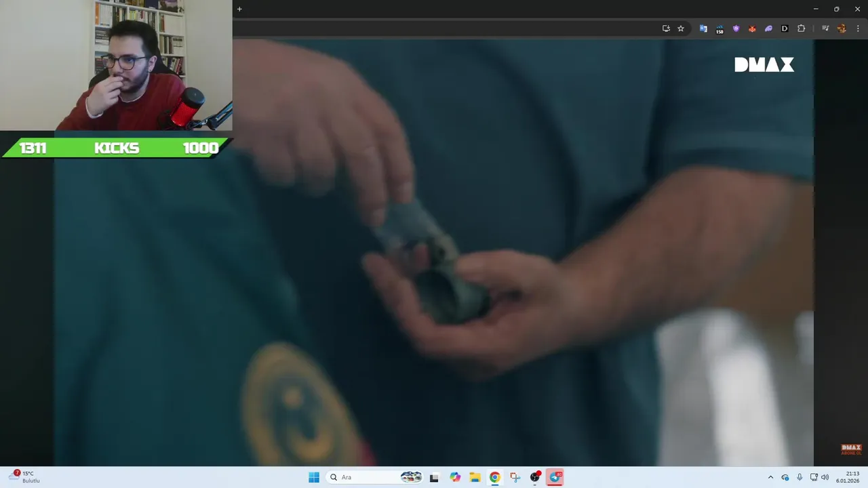The height and width of the screenshot is (488, 868).
Task: Open network settings tray icon
Action: coord(814,477)
